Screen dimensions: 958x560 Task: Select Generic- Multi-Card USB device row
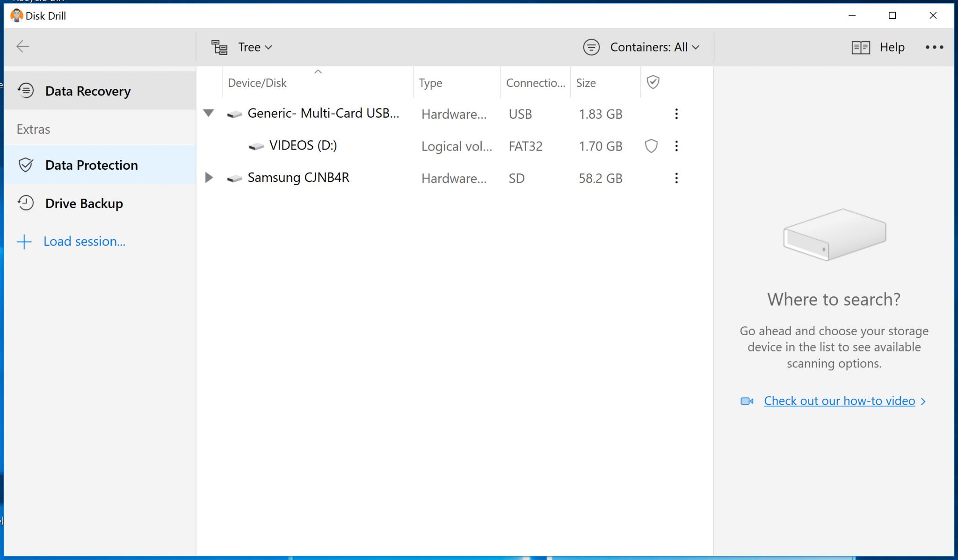455,114
